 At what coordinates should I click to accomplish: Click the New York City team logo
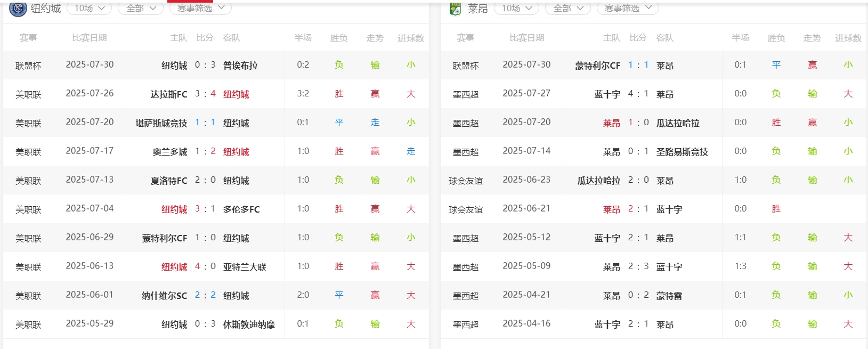pos(18,9)
